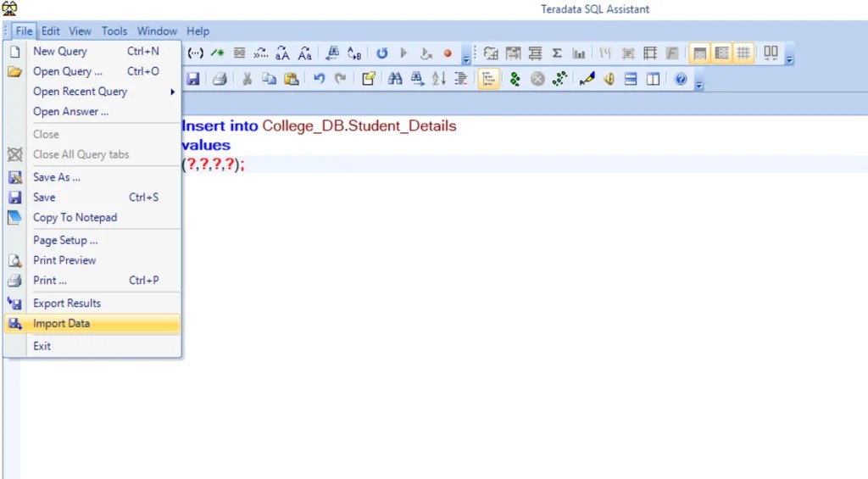The image size is (868, 479).
Task: Click the red record macro dot
Action: tap(448, 53)
